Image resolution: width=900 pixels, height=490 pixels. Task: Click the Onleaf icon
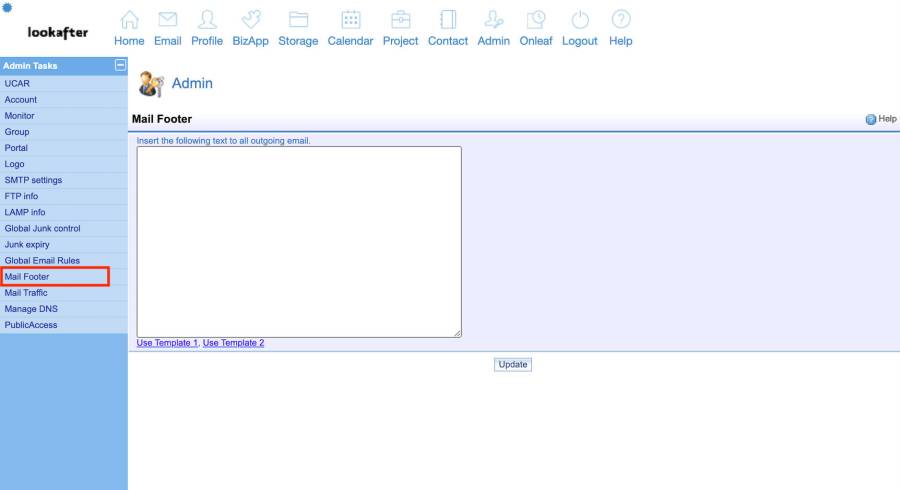(x=536, y=20)
